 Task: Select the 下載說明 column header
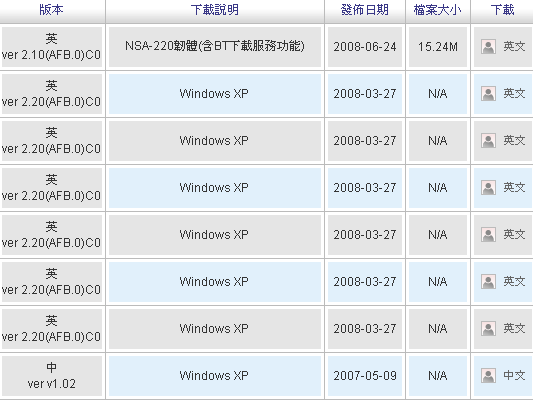(215, 10)
